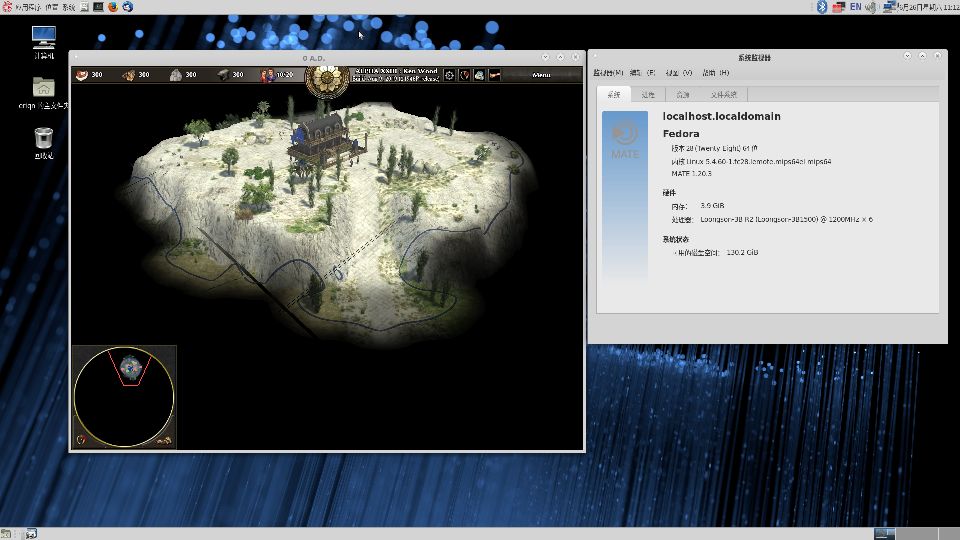Screen dimensions: 960x540
Task: Click the network tray icon
Action: coord(889,7)
